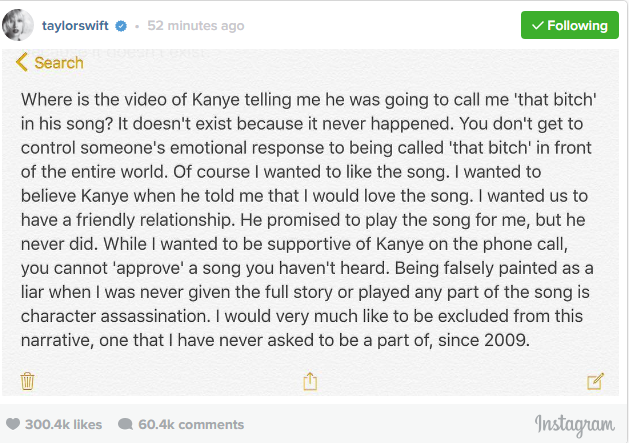Open the 52 minutes ago timestamp

(196, 26)
